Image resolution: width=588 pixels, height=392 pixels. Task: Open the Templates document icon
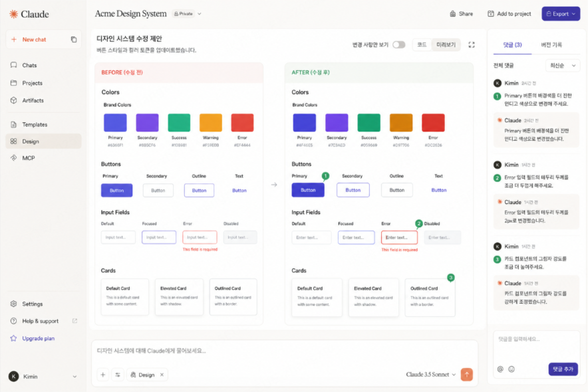(x=14, y=124)
